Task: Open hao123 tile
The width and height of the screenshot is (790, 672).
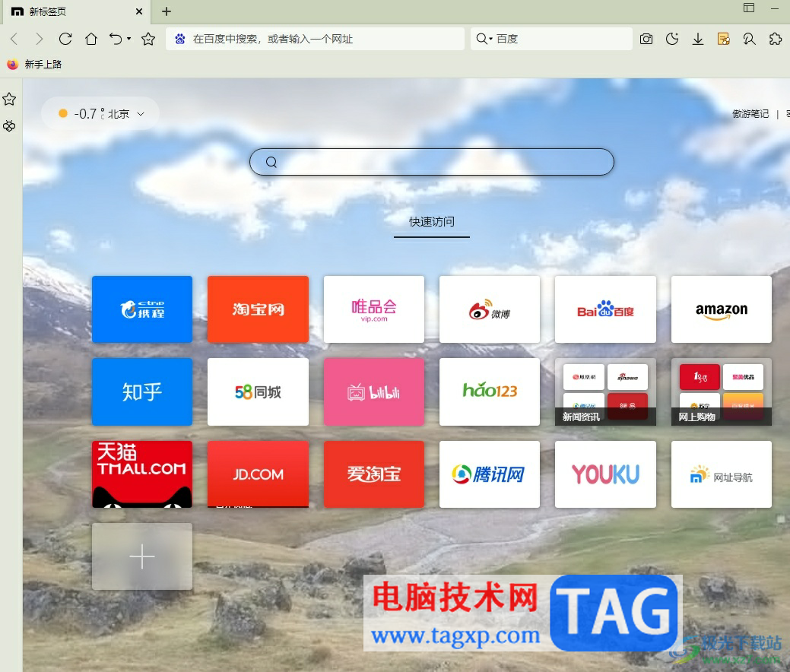Action: (490, 392)
